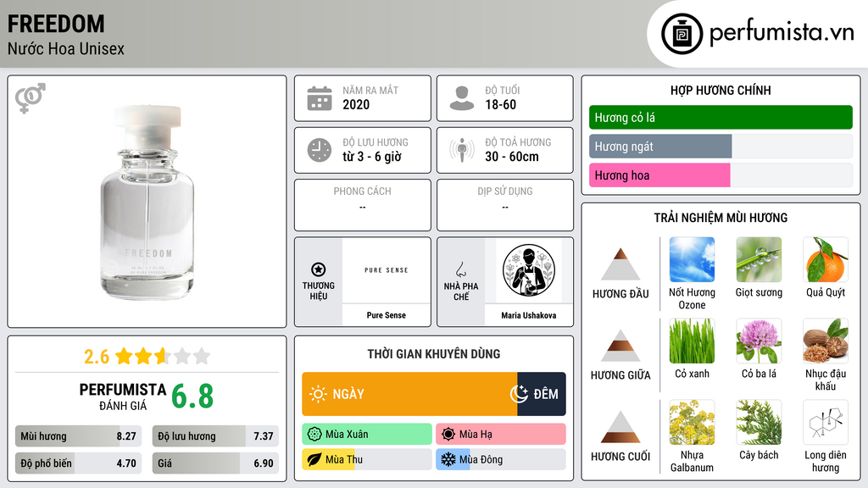Click the unisex gender symbol icon
The image size is (868, 488).
tap(31, 98)
